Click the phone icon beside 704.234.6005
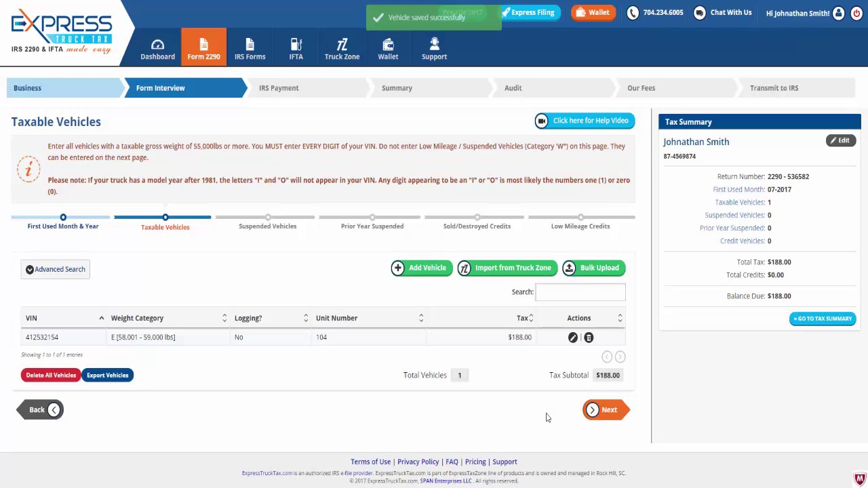The image size is (868, 488). tap(633, 13)
